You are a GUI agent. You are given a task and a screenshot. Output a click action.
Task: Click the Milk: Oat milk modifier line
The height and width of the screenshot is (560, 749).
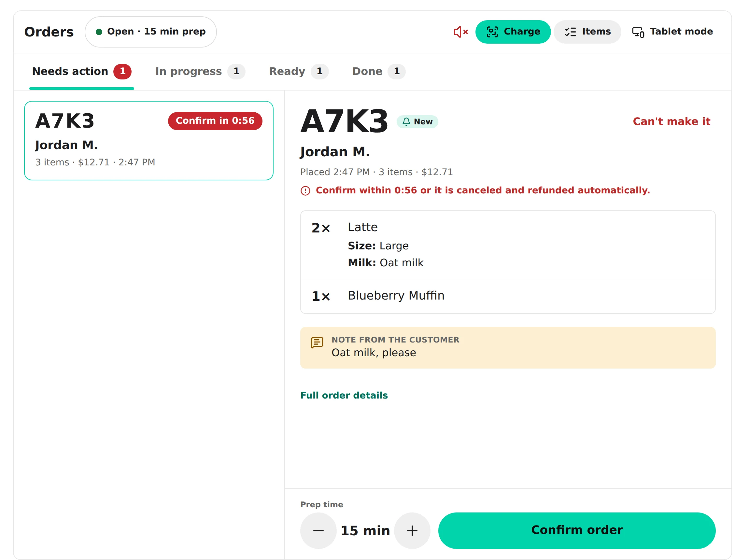tap(386, 263)
